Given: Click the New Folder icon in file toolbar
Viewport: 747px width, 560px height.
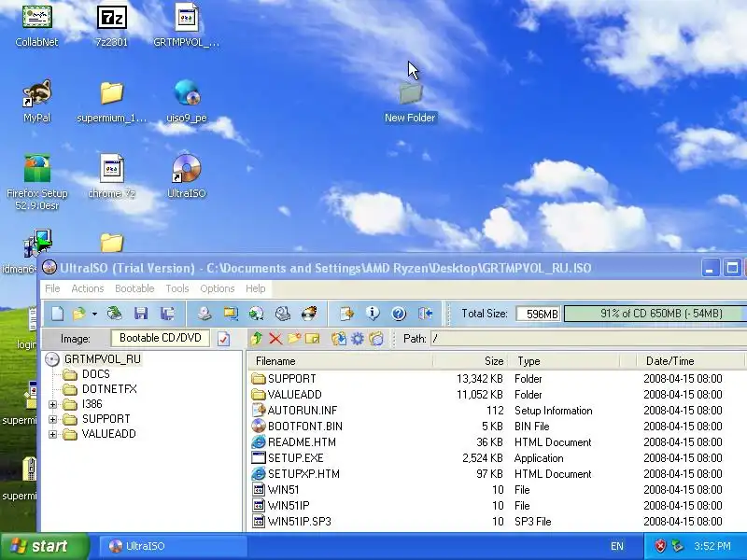Looking at the screenshot, I should [x=294, y=339].
